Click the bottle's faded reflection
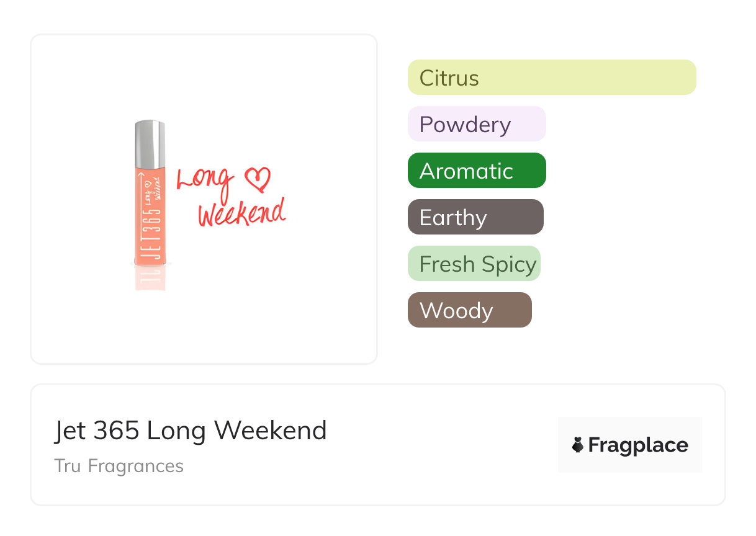The width and height of the screenshot is (756, 536). coord(151,279)
